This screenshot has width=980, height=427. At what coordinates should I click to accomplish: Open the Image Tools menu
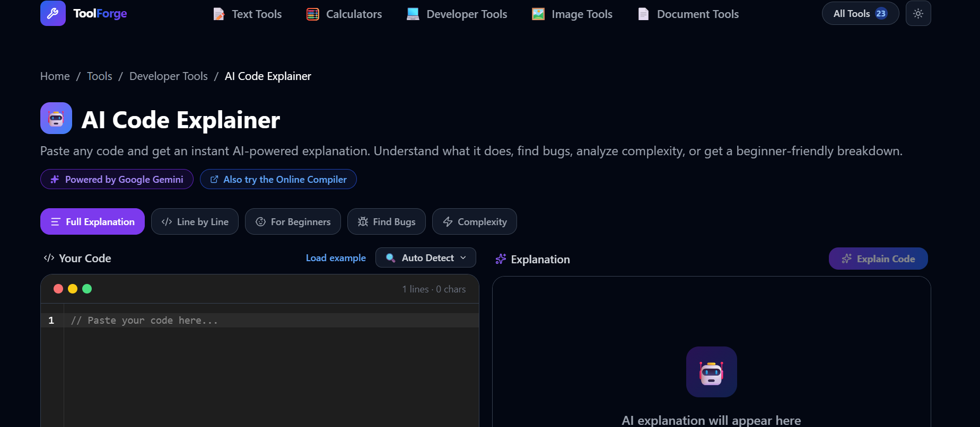(x=572, y=14)
